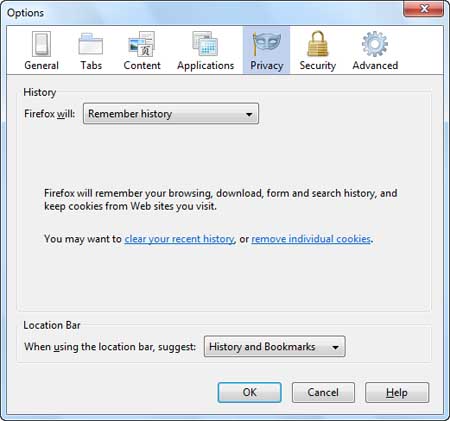The width and height of the screenshot is (450, 421).
Task: Select the Privacy mask icon
Action: 267,44
